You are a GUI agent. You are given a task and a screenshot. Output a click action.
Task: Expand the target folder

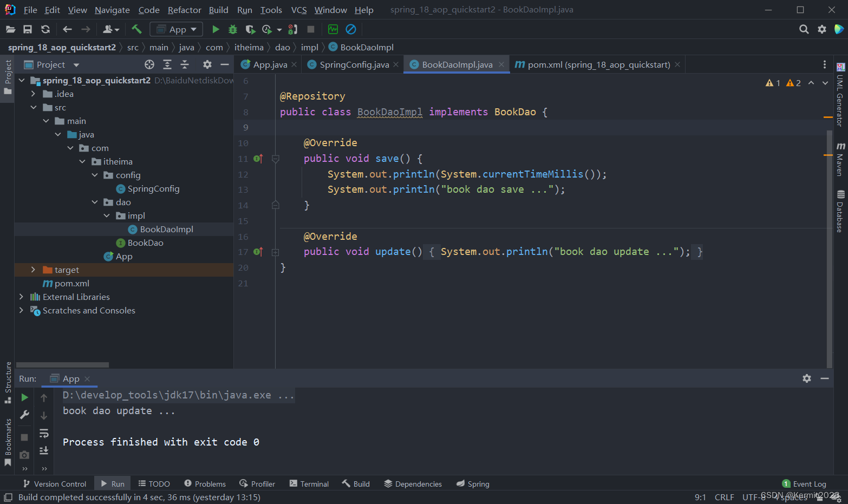click(34, 270)
